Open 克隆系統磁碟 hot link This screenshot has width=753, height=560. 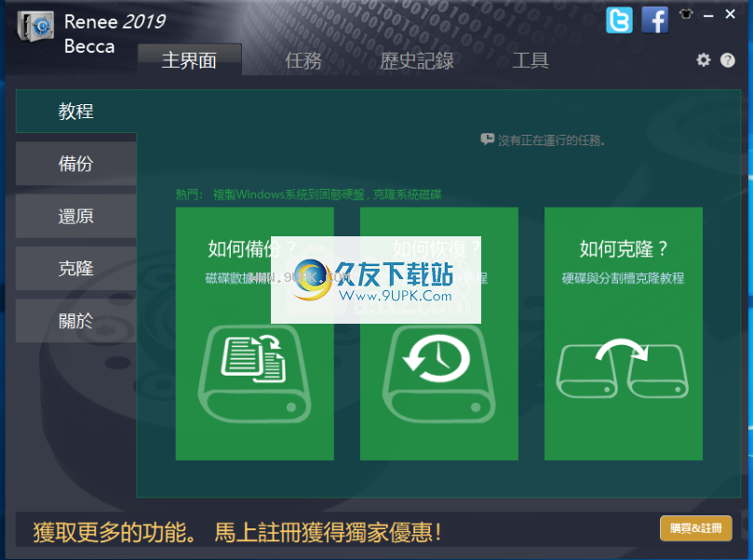[408, 194]
